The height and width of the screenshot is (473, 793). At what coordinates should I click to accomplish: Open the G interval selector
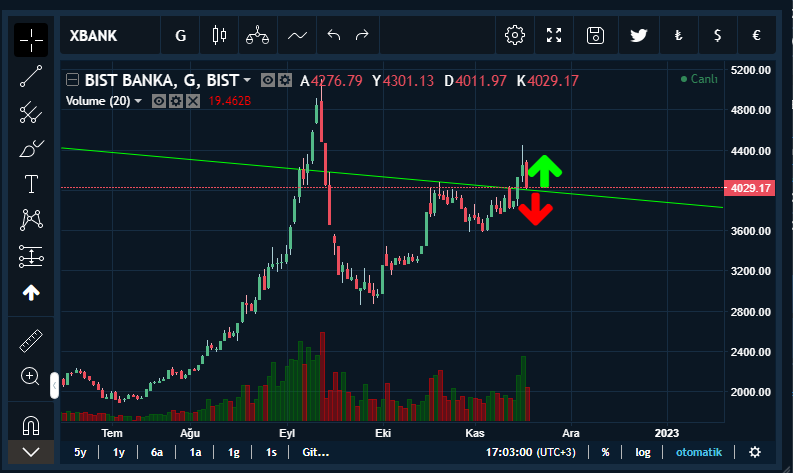181,35
